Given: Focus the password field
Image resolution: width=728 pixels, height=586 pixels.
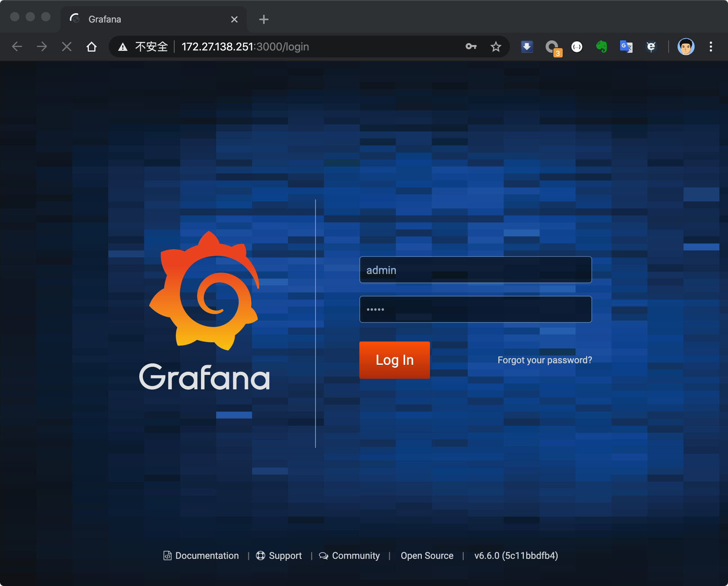Looking at the screenshot, I should tap(476, 309).
